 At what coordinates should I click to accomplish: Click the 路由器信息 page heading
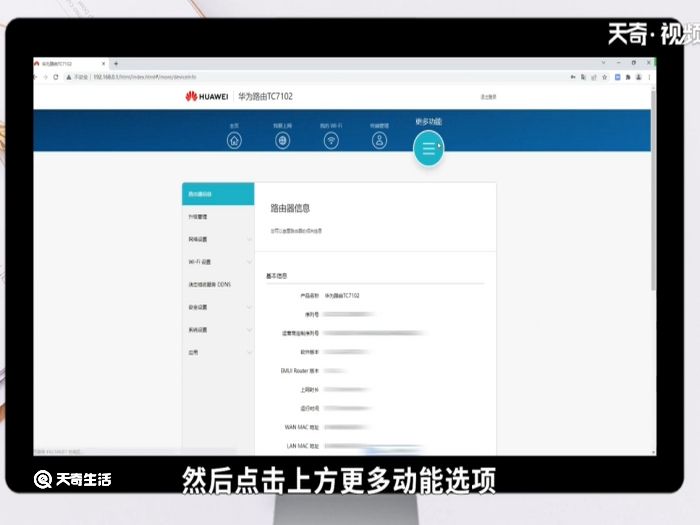[x=290, y=208]
